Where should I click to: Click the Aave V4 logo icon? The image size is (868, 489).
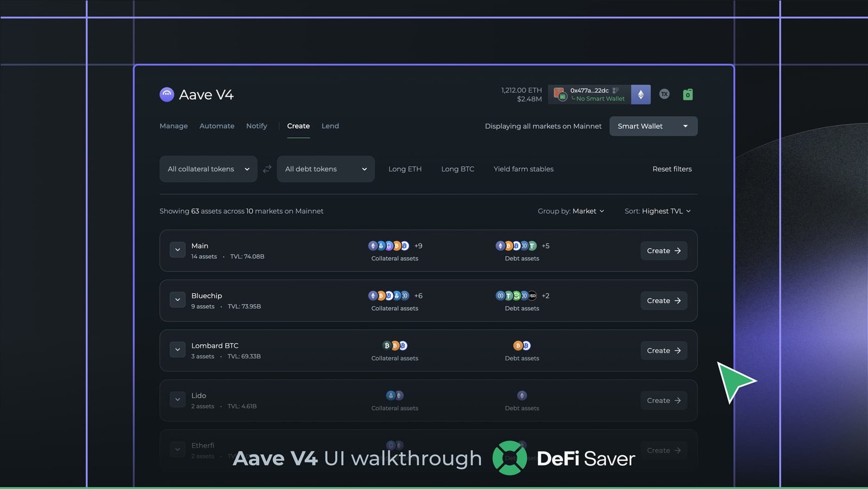coord(167,94)
